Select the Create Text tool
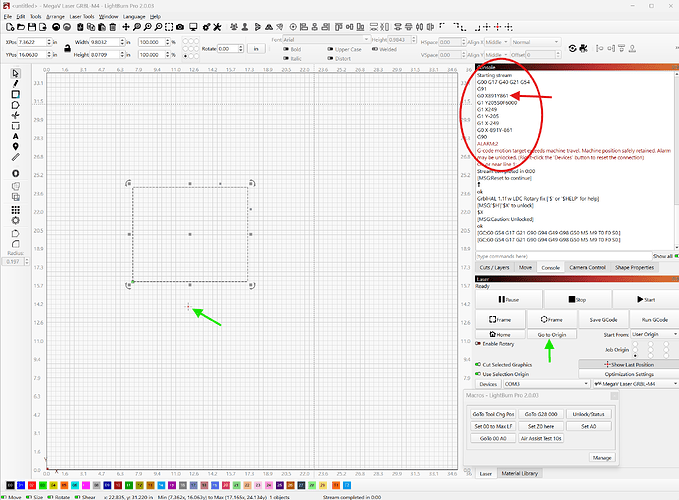The height and width of the screenshot is (500, 679). click(x=15, y=136)
